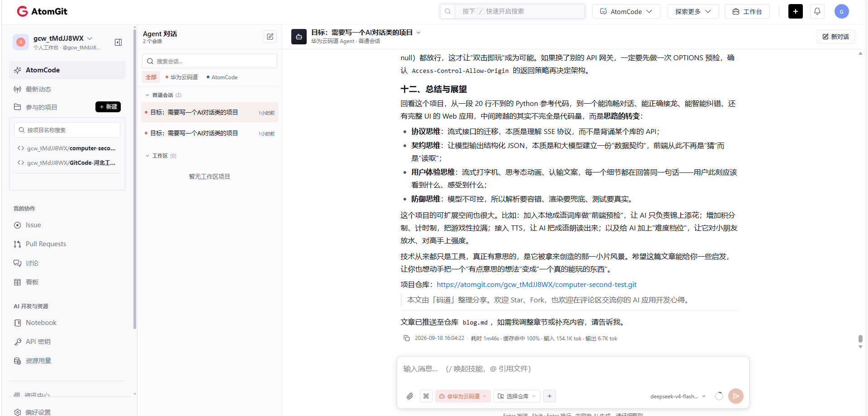Attach a file with the paperclip icon
868x416 pixels.
[x=410, y=396]
